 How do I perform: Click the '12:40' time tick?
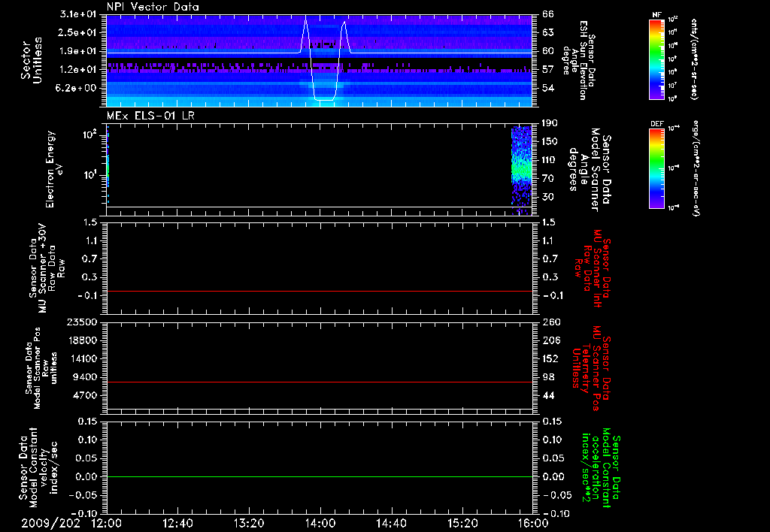click(177, 524)
